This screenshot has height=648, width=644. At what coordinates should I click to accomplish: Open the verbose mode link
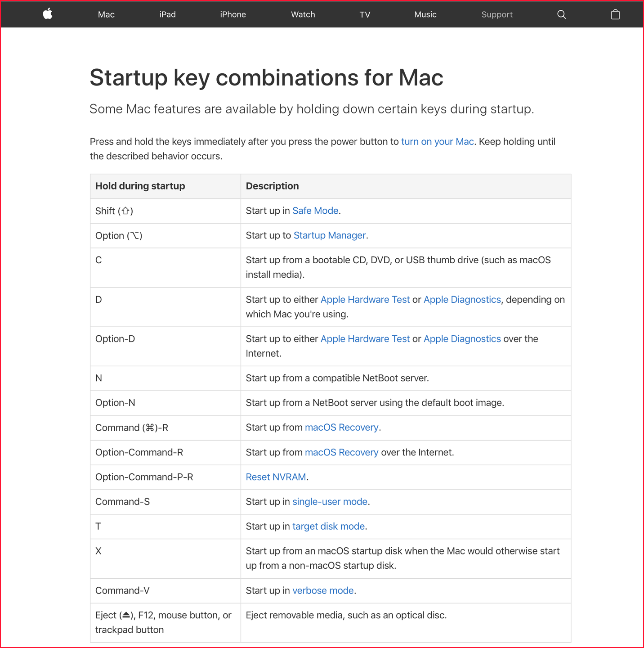point(323,590)
